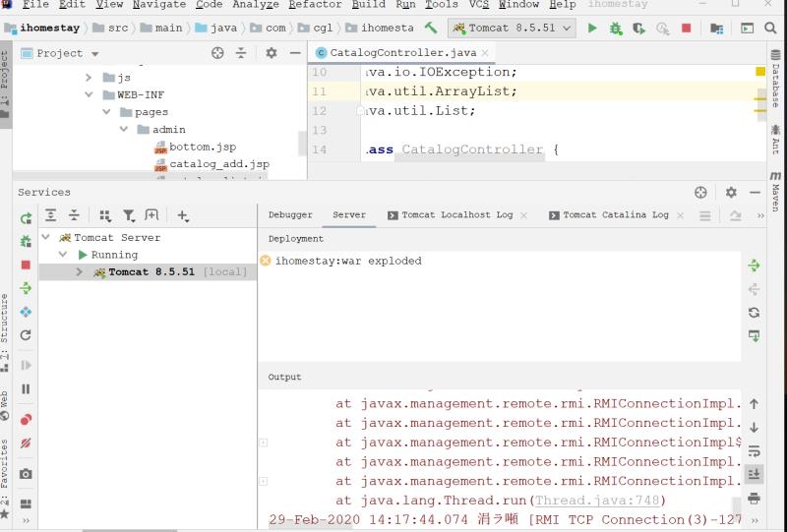
Task: Toggle soft-wrap for the output console
Action: pos(754,451)
